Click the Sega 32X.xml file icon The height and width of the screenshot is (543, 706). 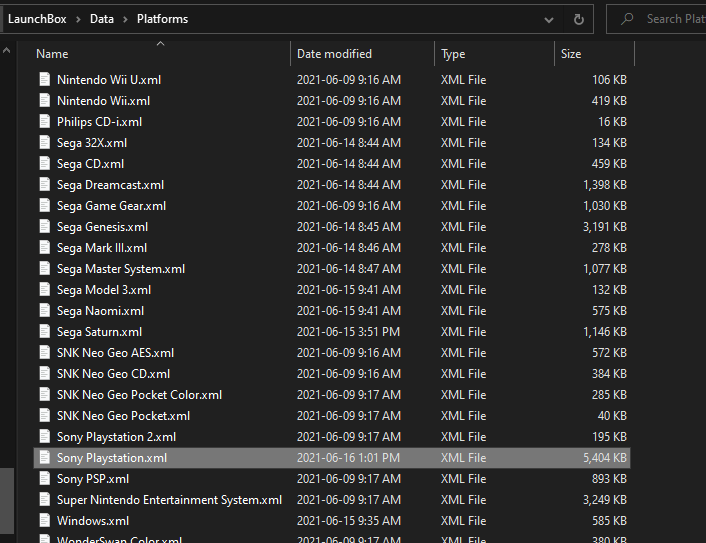pos(45,143)
